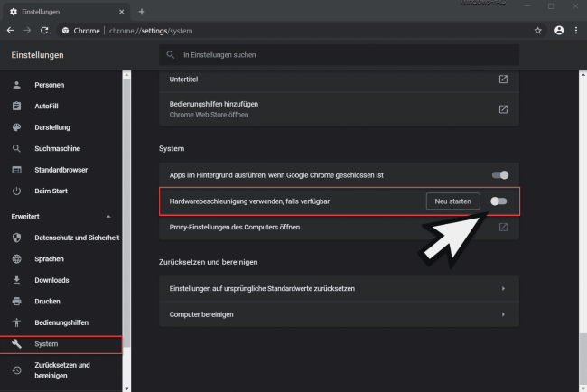Screen dimensions: 587x392
Task: Open Standardbrowser settings section
Action: pos(61,170)
